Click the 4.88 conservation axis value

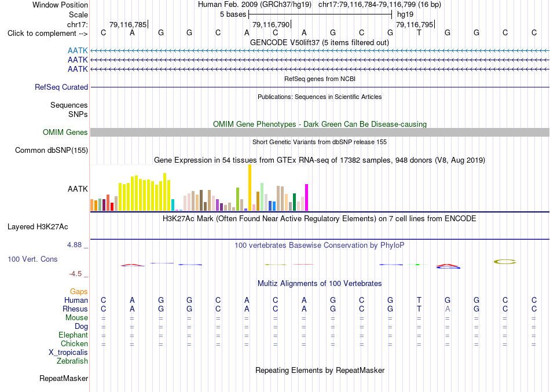74,245
